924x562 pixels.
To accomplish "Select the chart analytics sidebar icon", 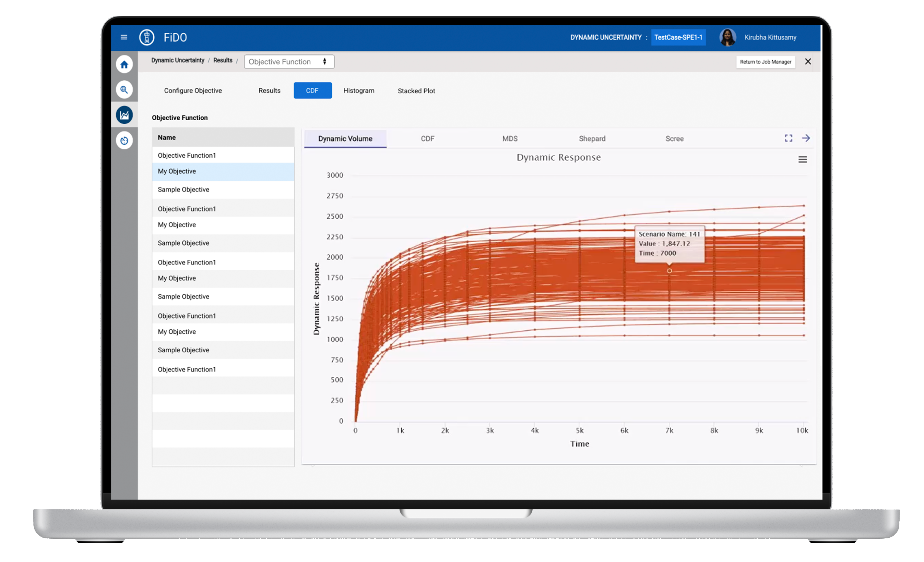I will tap(124, 115).
